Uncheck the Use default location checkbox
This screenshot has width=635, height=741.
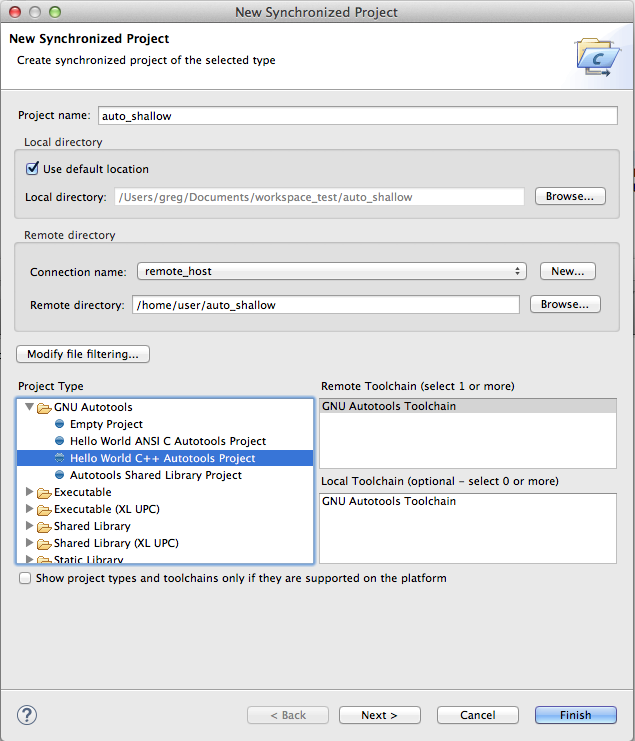pos(32,168)
